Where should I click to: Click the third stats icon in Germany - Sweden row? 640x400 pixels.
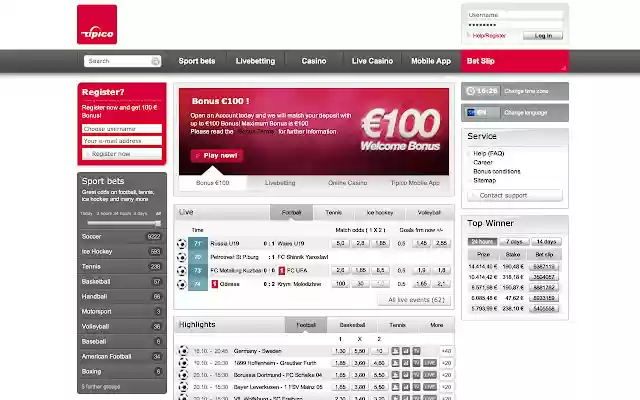click(x=416, y=351)
